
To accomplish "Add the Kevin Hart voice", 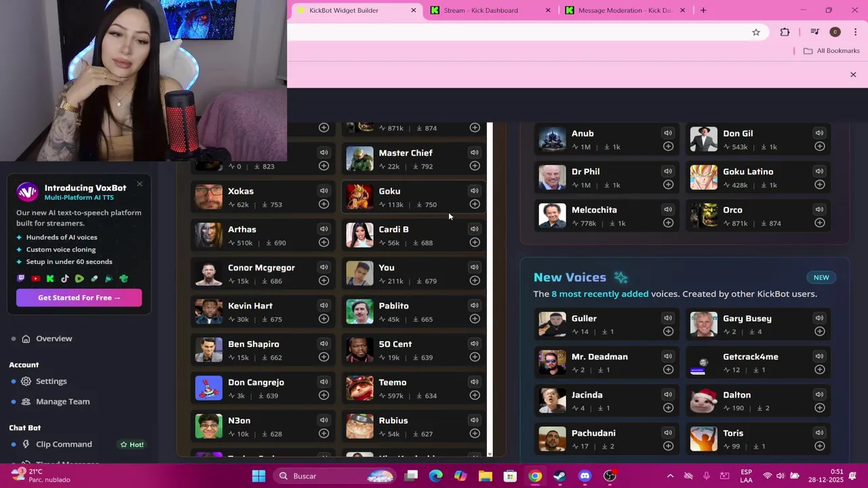I will click(x=323, y=319).
